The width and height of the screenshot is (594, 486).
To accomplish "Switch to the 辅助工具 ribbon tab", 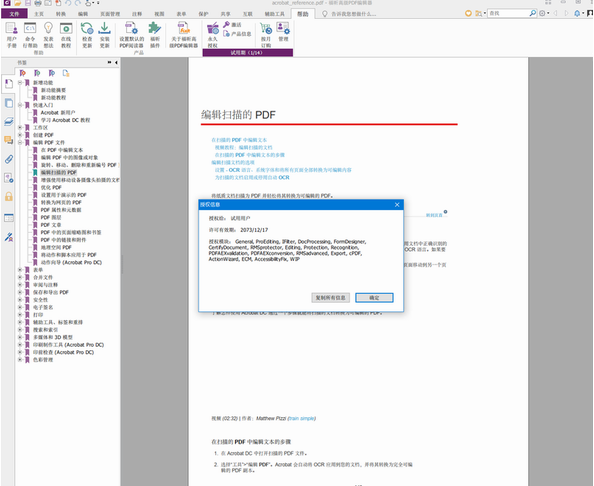I will [274, 14].
